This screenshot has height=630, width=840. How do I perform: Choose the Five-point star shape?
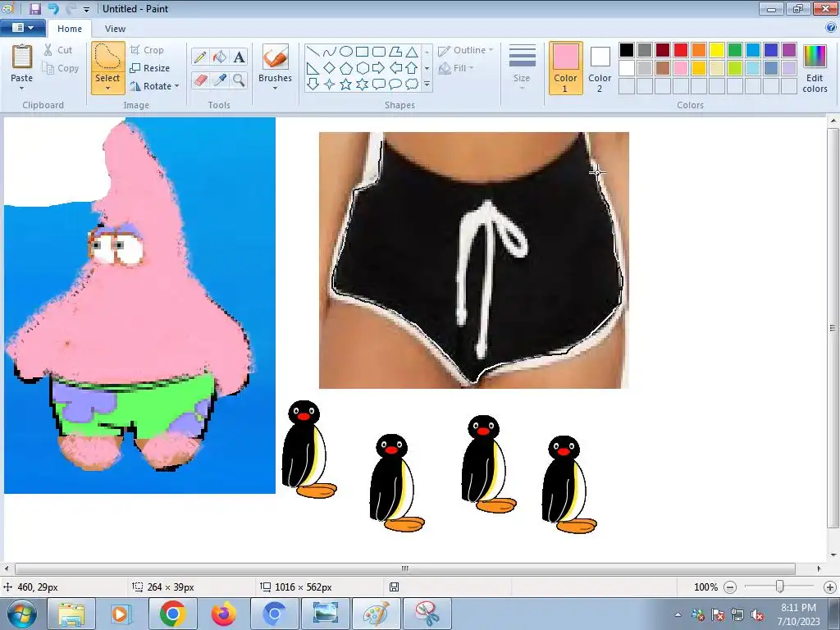point(346,84)
